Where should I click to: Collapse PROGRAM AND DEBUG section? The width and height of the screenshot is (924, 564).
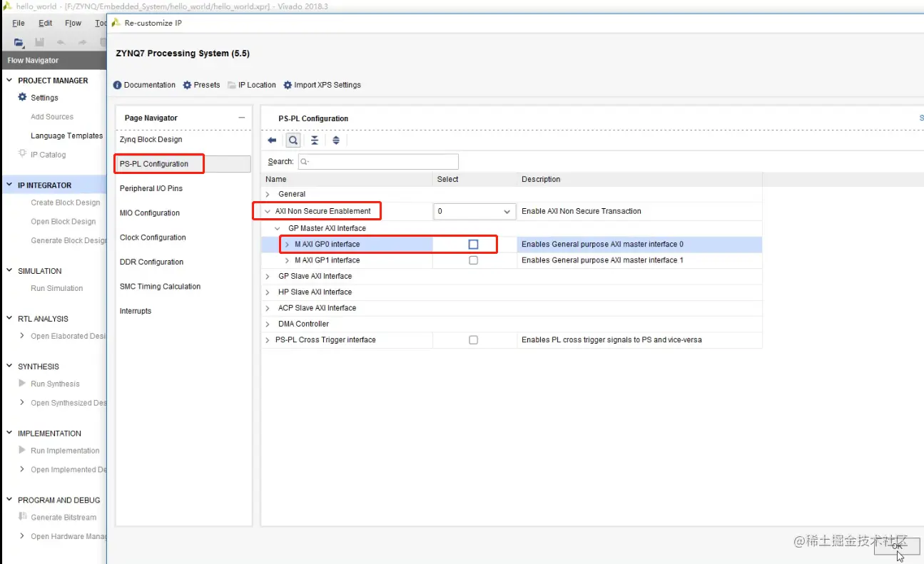[x=9, y=501]
